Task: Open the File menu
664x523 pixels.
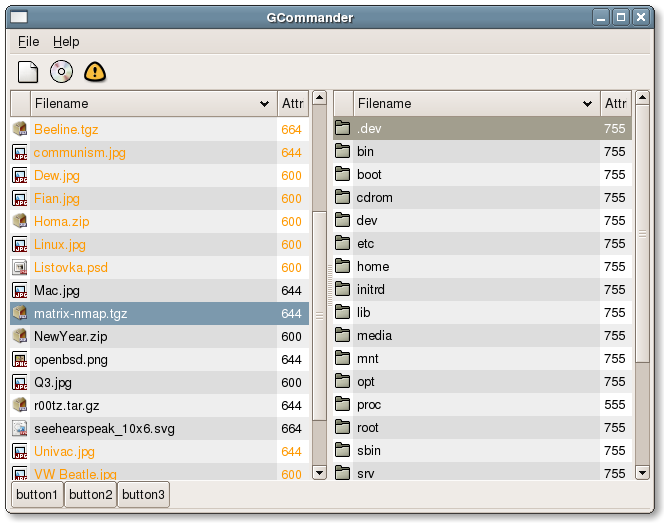Action: tap(28, 42)
